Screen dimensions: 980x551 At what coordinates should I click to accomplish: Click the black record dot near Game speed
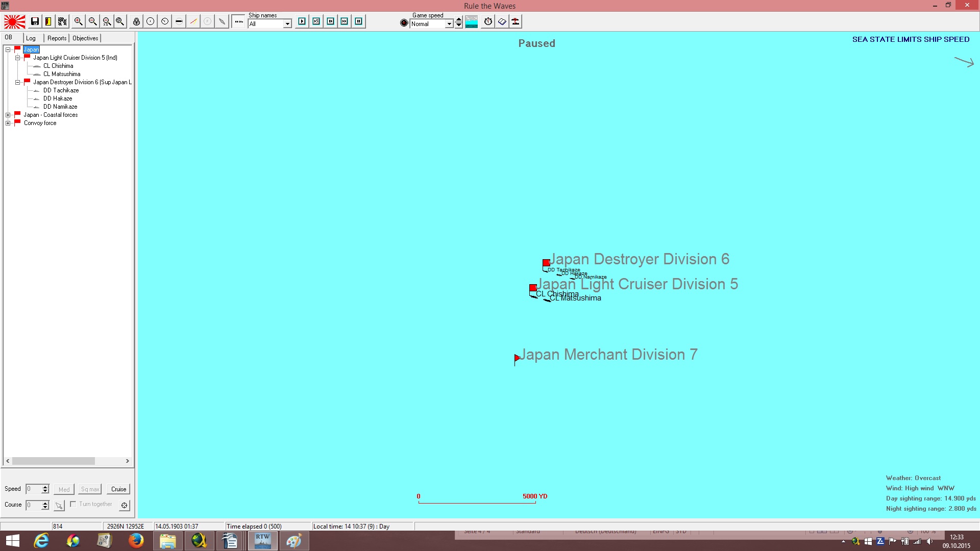point(404,23)
